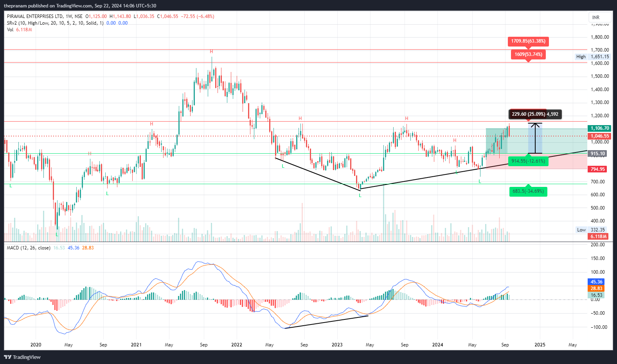This screenshot has width=617, height=364.
Task: Click the C1,046.55 close value in header
Action: (167, 16)
